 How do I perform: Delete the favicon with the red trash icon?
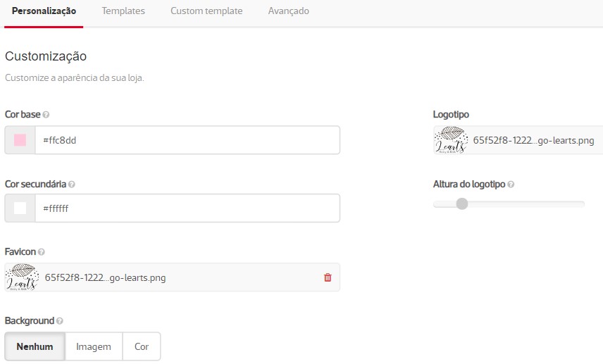tap(328, 277)
